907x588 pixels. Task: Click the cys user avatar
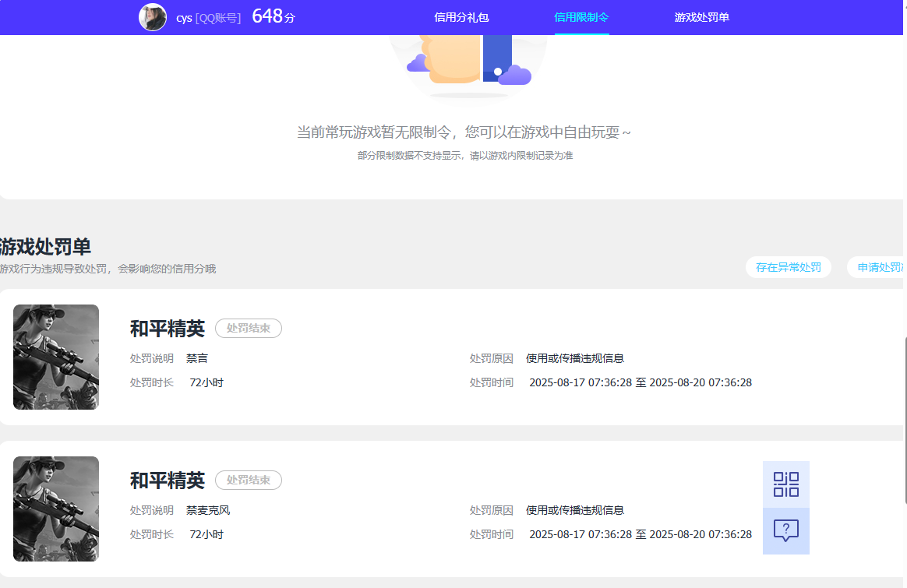pos(153,17)
